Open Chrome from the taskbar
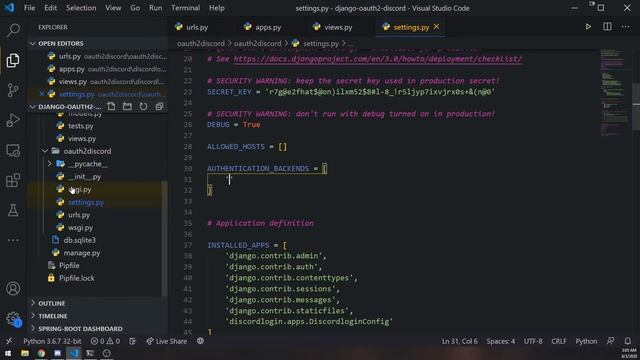Image resolution: width=640 pixels, height=360 pixels. click(41, 353)
